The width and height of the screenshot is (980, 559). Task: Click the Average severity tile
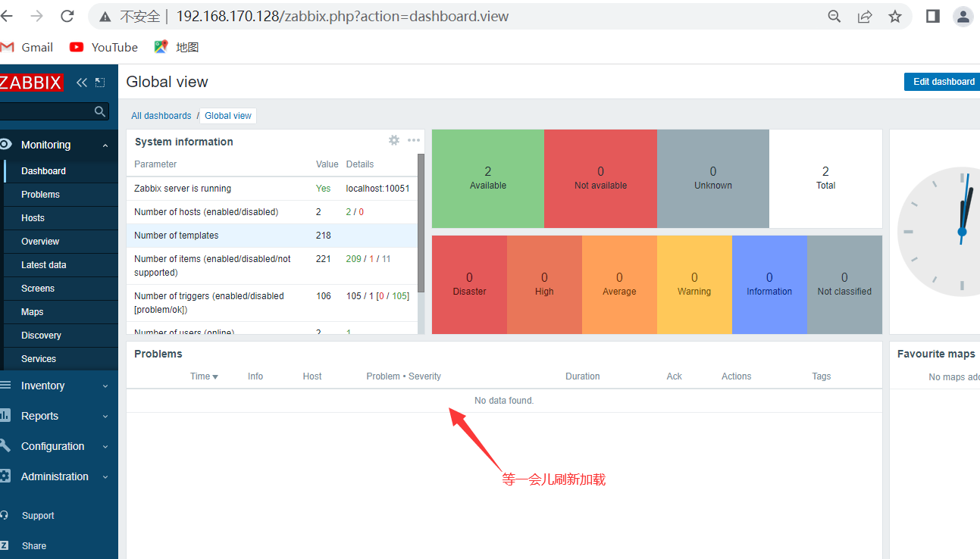pyautogui.click(x=619, y=285)
